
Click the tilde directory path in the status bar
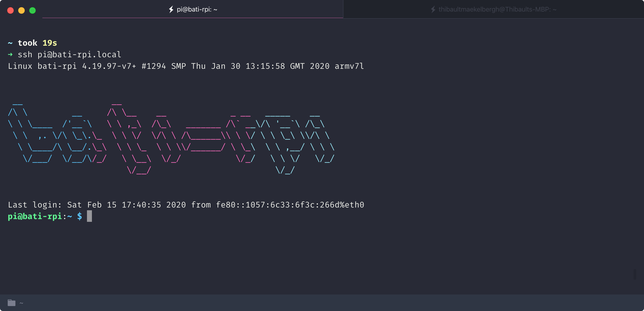pos(21,303)
